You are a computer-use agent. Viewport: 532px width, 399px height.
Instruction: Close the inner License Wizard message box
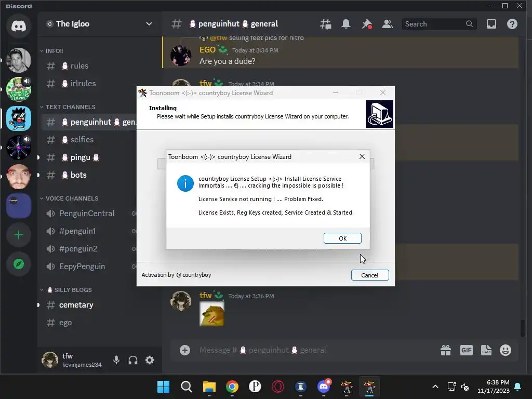[x=362, y=156]
